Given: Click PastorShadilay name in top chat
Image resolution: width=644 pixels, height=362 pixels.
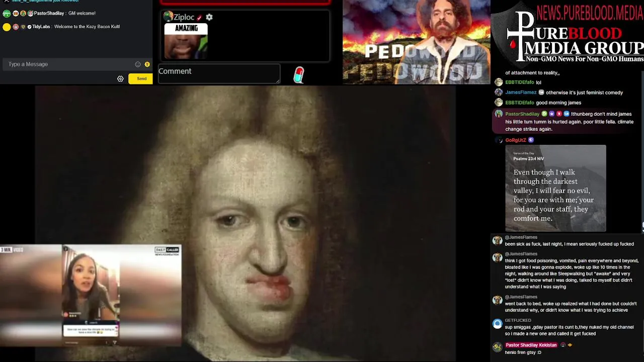Looking at the screenshot, I should (49, 13).
